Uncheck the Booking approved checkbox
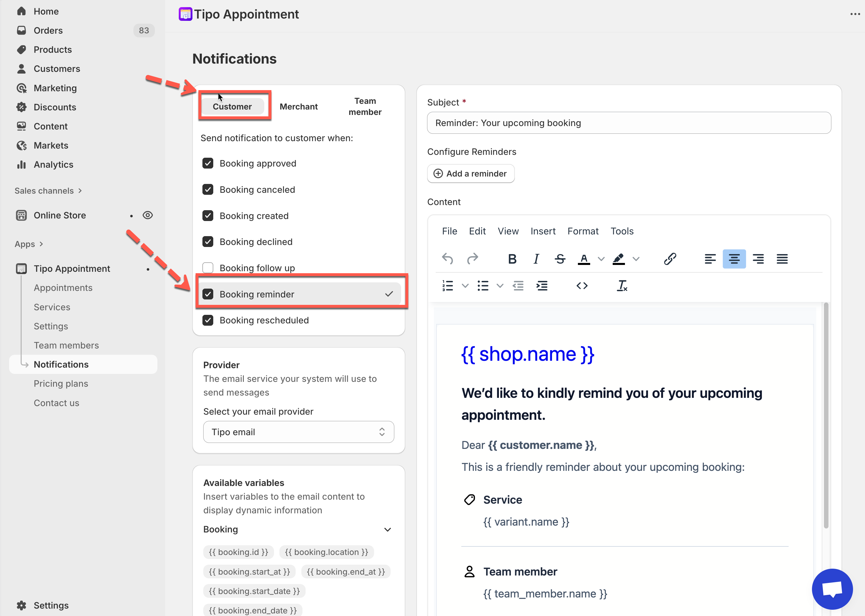Viewport: 865px width, 616px height. tap(208, 163)
